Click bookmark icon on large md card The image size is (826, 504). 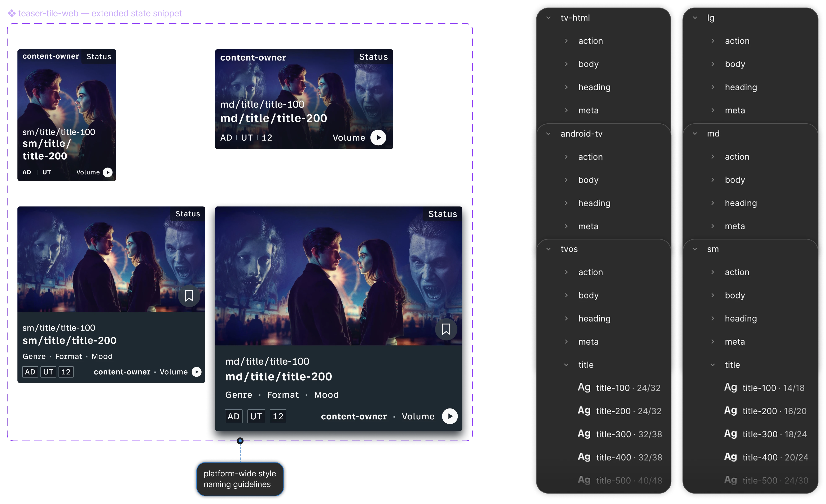[x=446, y=330]
